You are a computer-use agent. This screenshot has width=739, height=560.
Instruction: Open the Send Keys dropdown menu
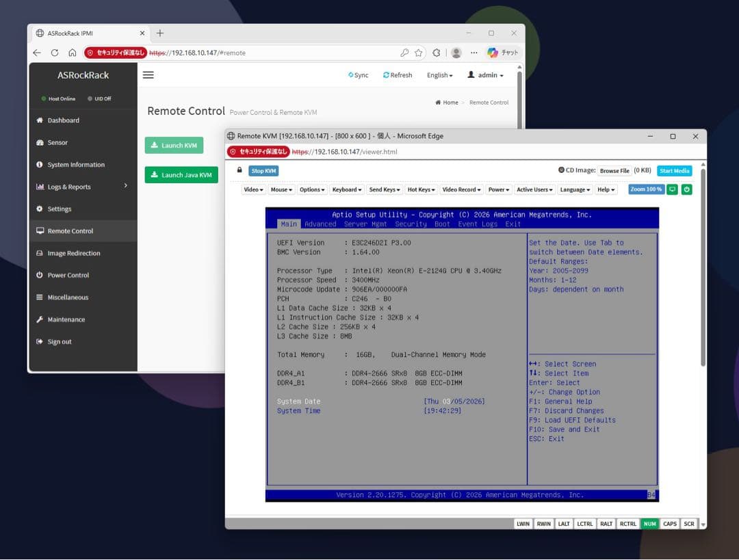click(384, 189)
